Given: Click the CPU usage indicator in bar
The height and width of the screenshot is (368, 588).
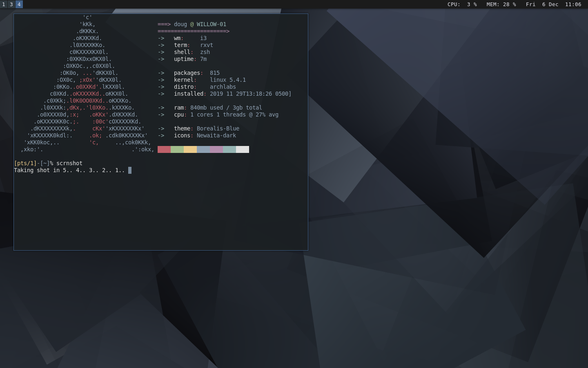Looking at the screenshot, I should (462, 4).
